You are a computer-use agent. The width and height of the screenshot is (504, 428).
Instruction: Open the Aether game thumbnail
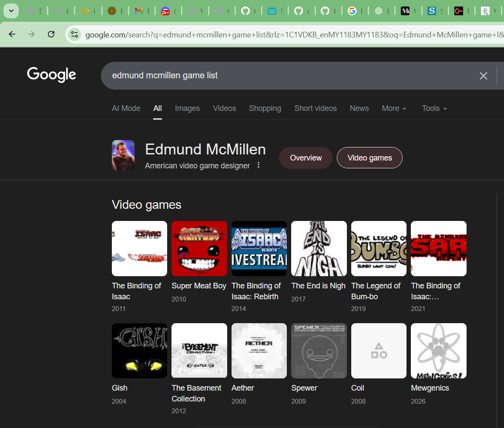click(259, 351)
